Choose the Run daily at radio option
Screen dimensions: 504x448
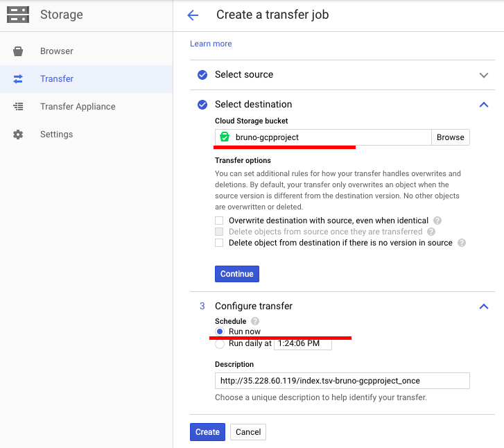click(x=220, y=343)
